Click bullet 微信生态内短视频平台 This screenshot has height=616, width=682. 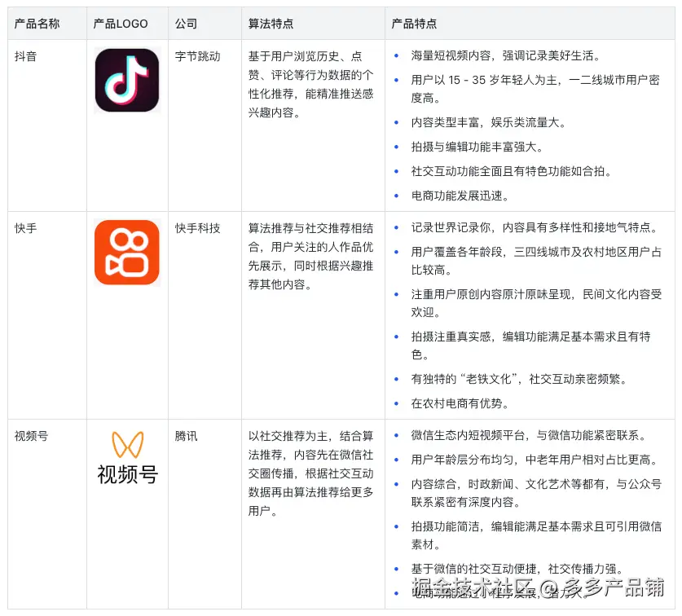point(530,435)
